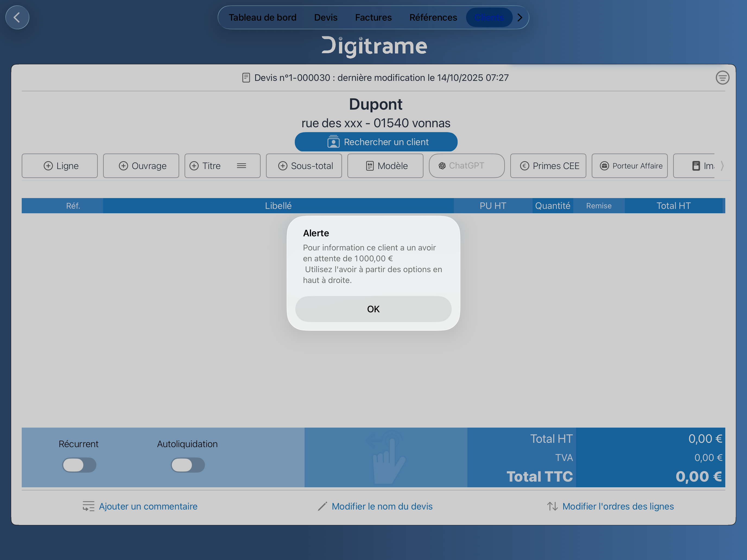This screenshot has width=747, height=560.
Task: Add an Ouvrage via its plus icon
Action: point(141,166)
